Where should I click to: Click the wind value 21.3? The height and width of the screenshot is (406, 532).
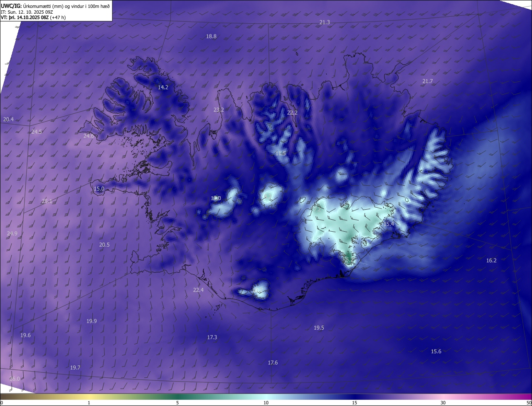click(x=325, y=22)
